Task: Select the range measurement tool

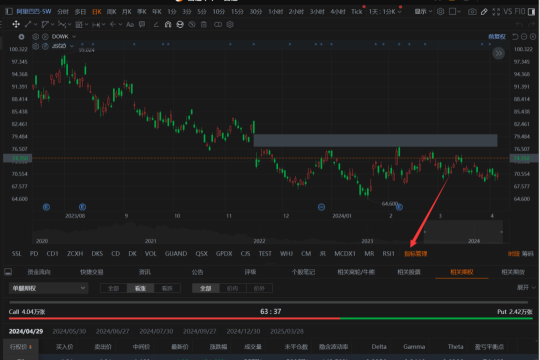Action: 96,24
